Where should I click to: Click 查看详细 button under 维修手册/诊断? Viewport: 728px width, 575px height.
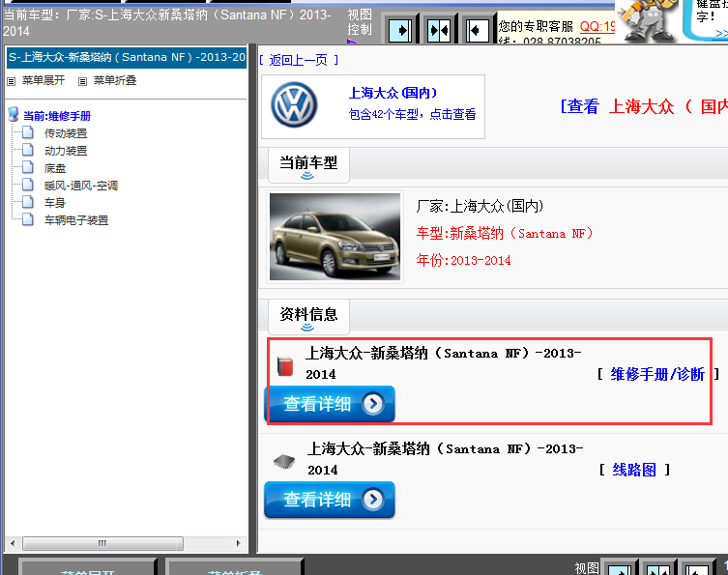click(329, 404)
